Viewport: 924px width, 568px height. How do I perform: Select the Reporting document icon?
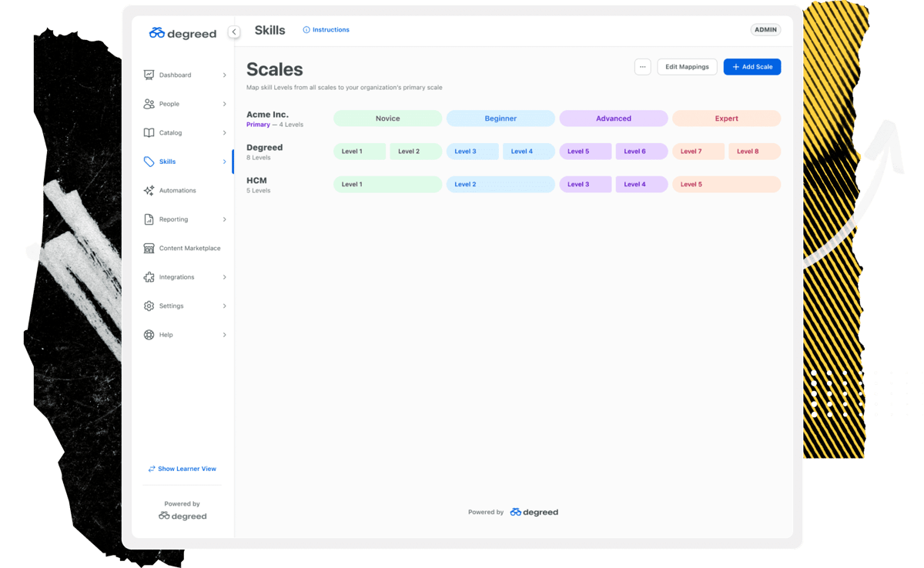[149, 219]
